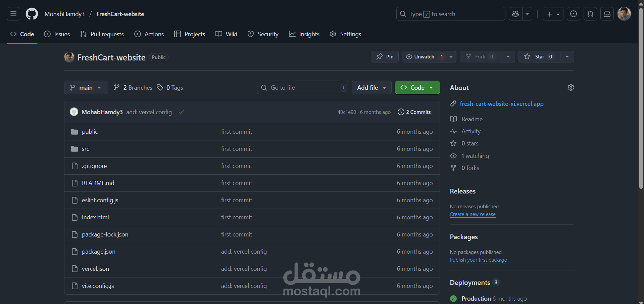
Task: Open the src folder
Action: click(x=86, y=149)
